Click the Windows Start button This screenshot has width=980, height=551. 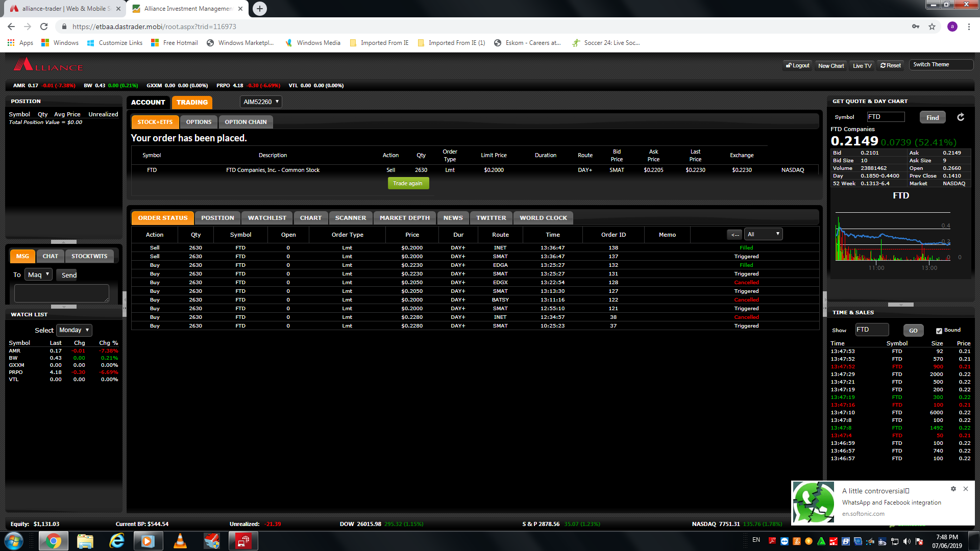point(14,541)
